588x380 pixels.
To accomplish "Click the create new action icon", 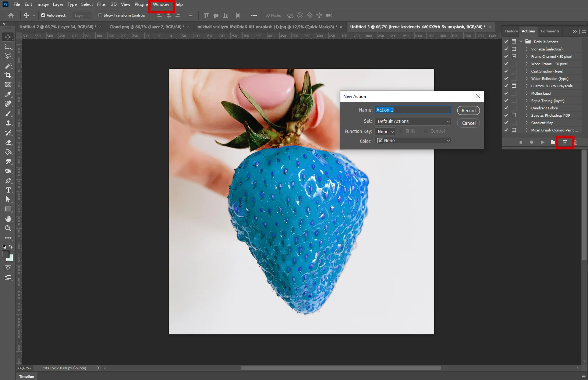I will pyautogui.click(x=565, y=142).
